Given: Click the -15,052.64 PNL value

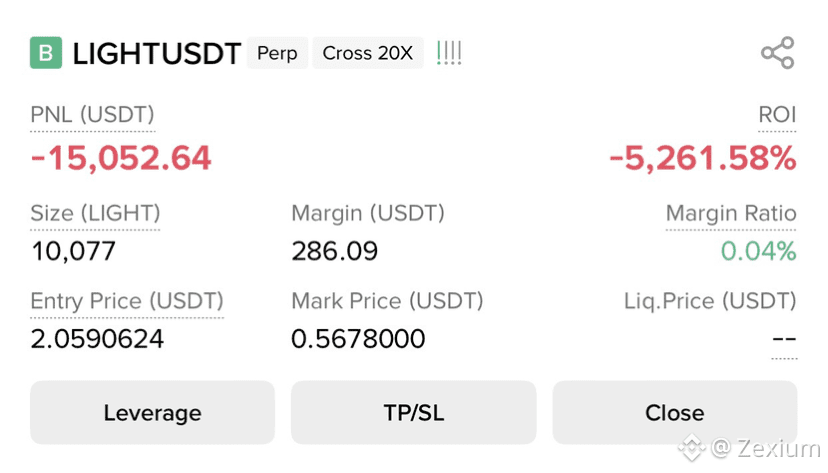Looking at the screenshot, I should click(121, 158).
